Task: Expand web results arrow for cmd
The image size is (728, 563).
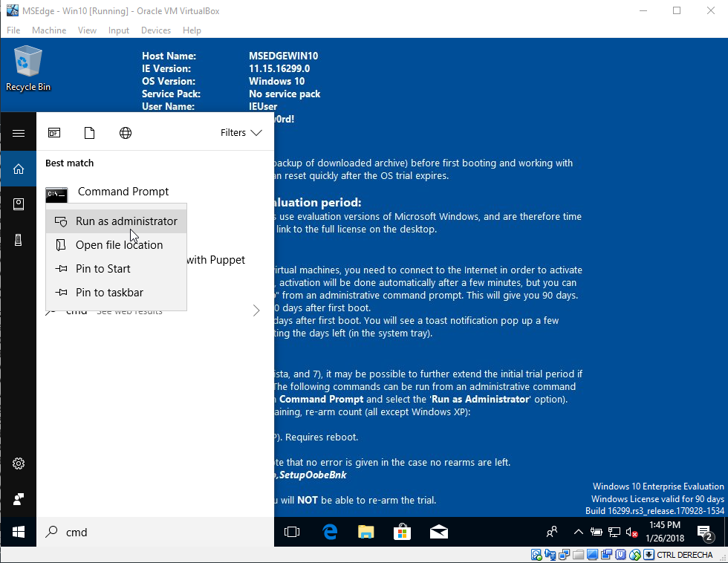Action: [x=256, y=310]
